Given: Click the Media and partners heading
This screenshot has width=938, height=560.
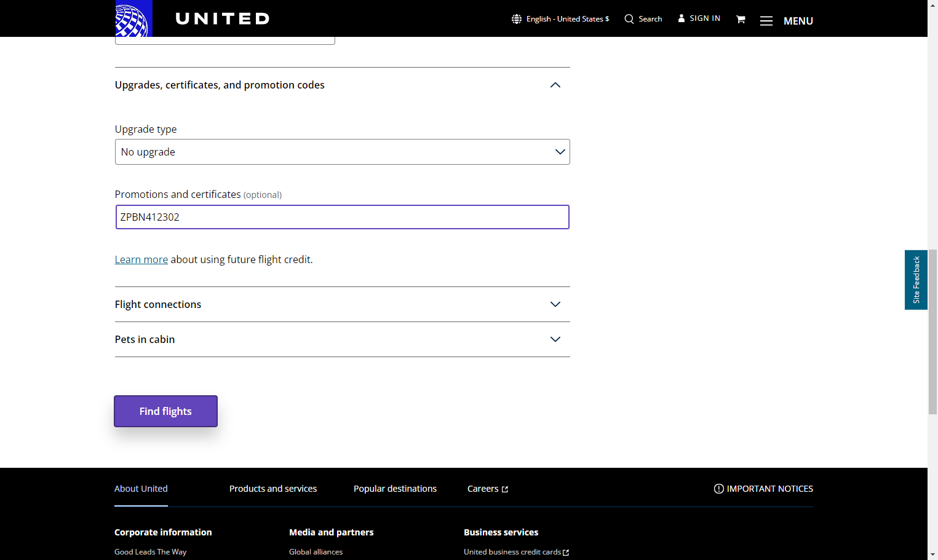Looking at the screenshot, I should click(332, 532).
